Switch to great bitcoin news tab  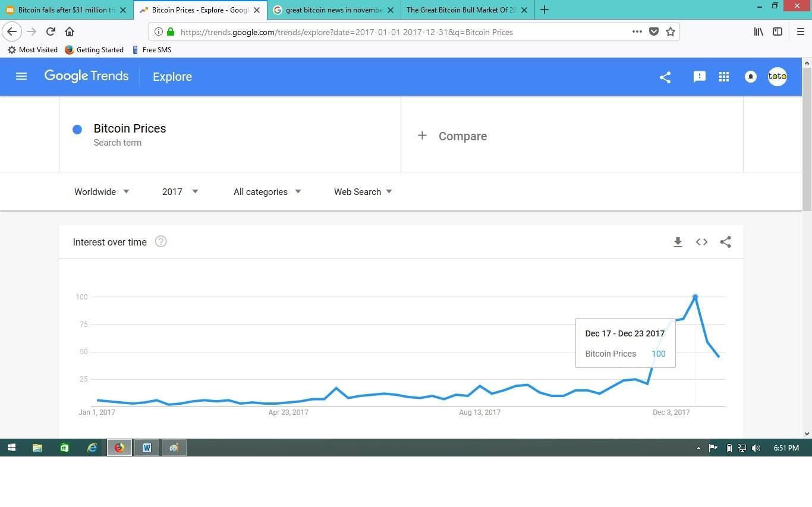[x=334, y=10]
